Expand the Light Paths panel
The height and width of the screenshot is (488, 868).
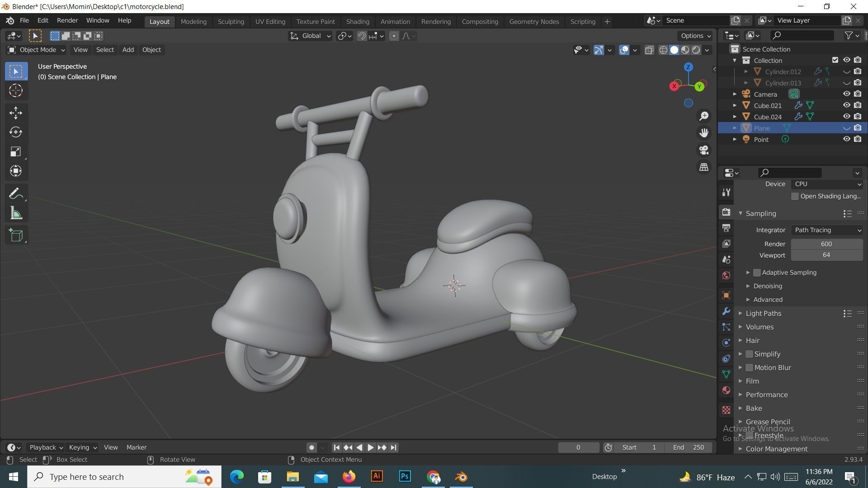(741, 314)
